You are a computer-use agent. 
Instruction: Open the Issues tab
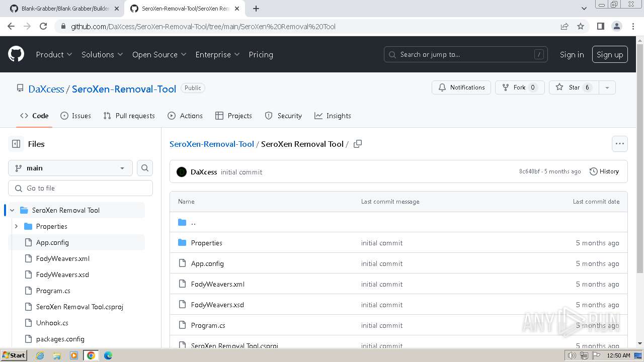(x=75, y=116)
